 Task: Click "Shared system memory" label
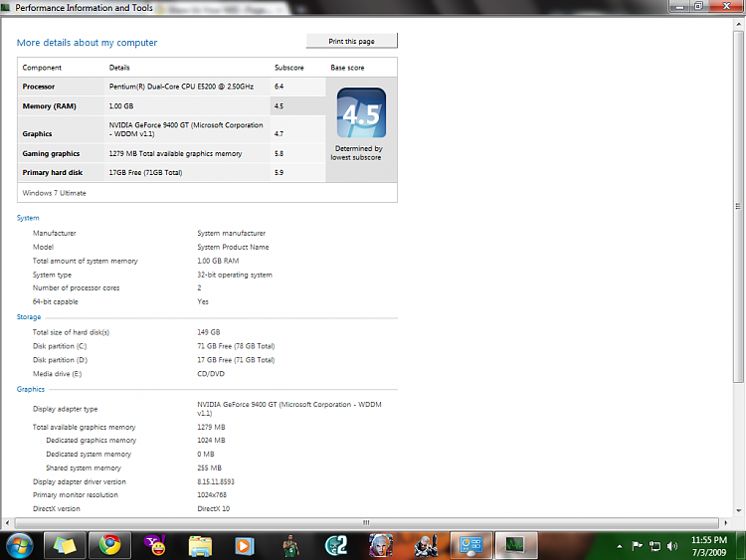click(84, 467)
